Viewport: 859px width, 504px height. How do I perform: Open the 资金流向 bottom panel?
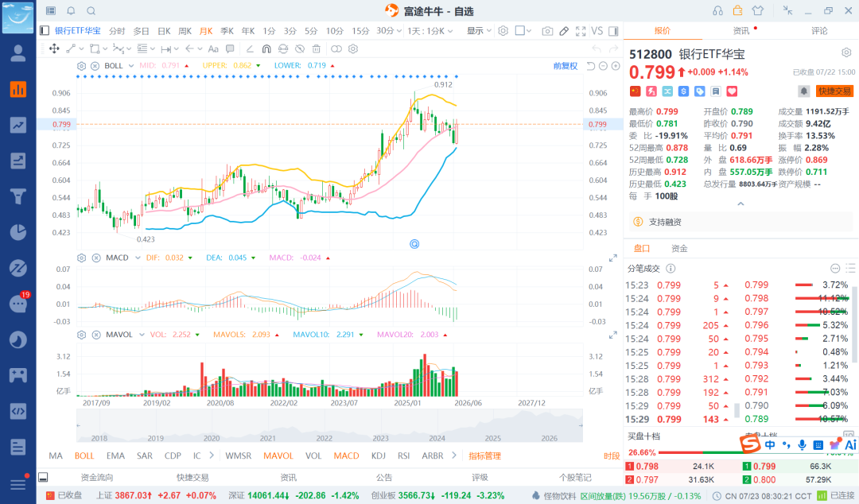pos(97,478)
